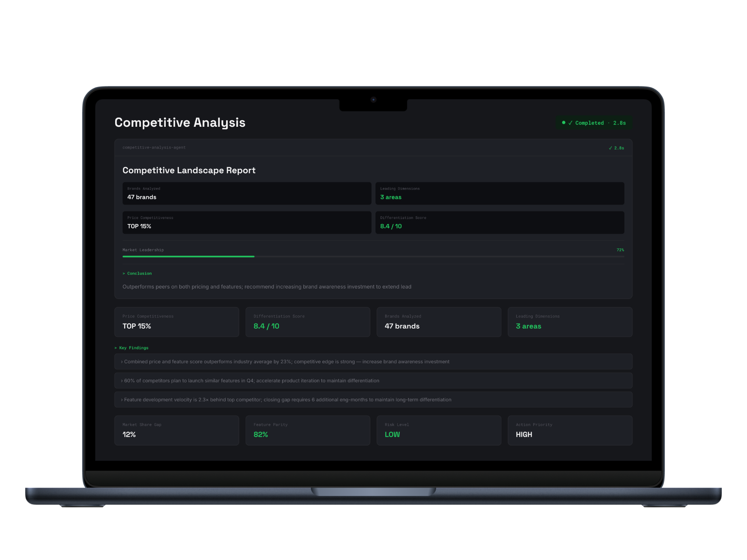Click the checkmark icon beside Completed
The height and width of the screenshot is (560, 747).
[x=570, y=123]
